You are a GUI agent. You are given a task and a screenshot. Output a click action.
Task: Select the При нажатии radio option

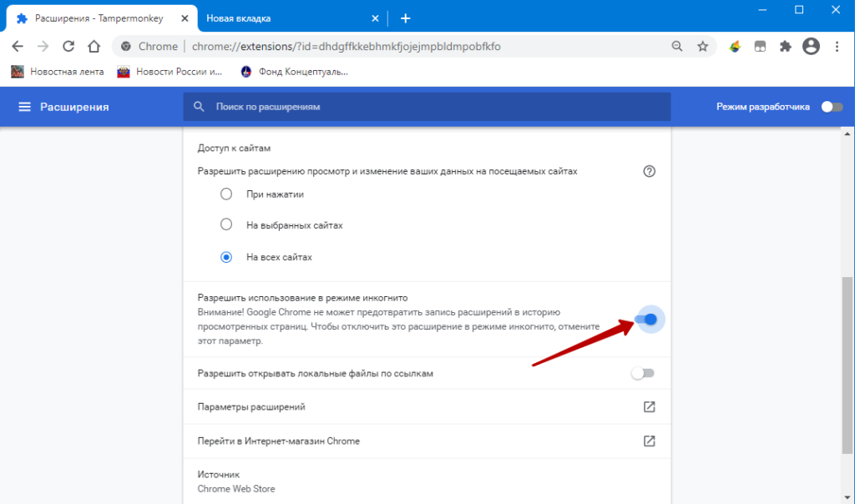226,194
